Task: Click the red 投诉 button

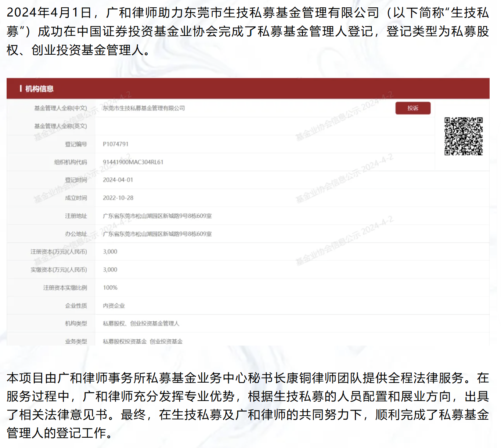Action: [413, 108]
